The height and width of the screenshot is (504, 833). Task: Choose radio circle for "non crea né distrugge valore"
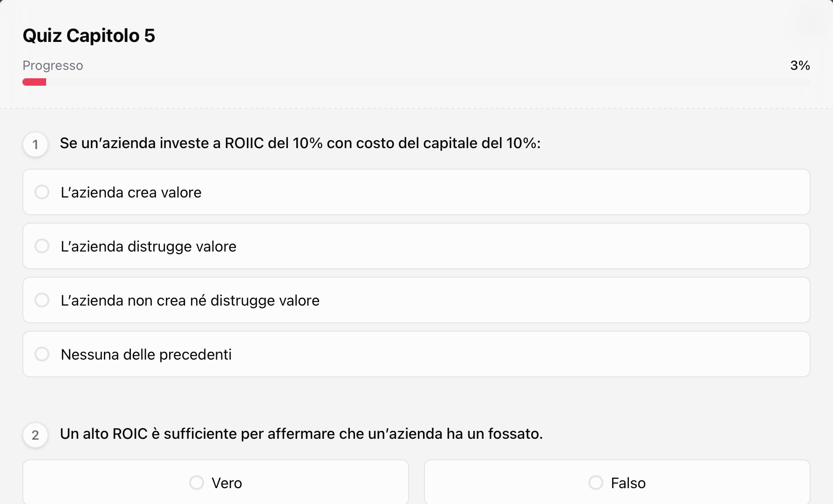click(x=42, y=300)
